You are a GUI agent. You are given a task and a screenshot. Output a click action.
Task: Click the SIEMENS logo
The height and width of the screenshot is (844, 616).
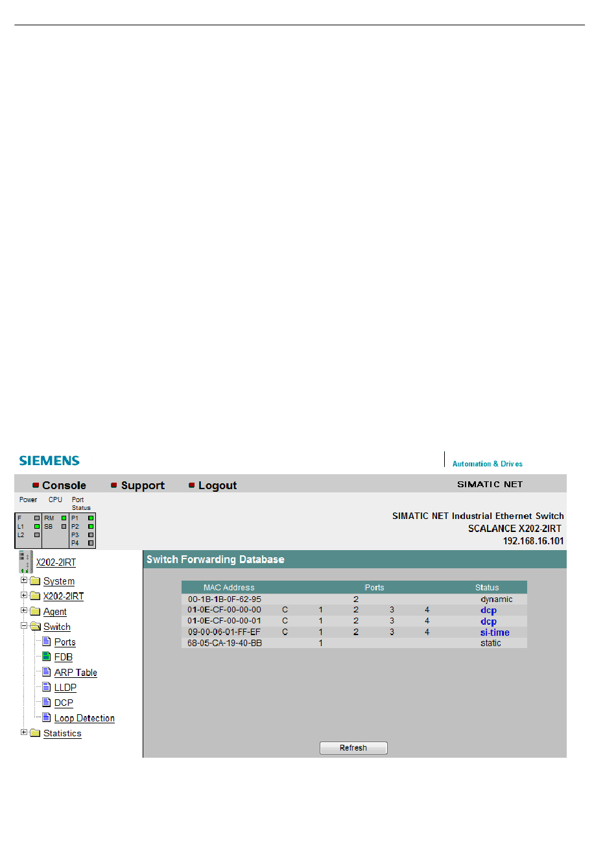[x=49, y=461]
